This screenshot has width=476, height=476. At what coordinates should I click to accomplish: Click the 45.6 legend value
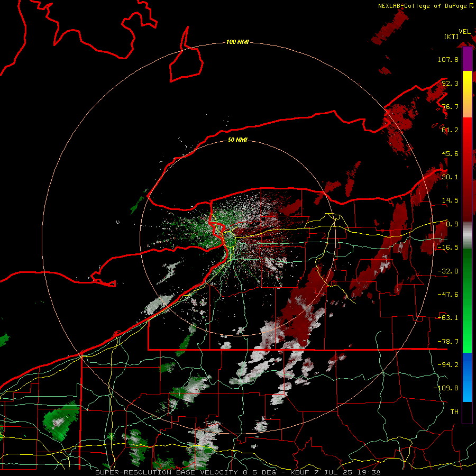(x=450, y=153)
